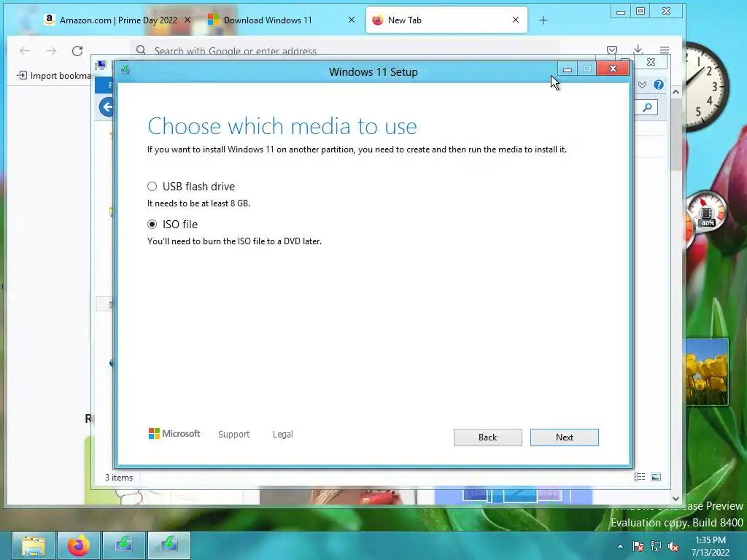Click the Firefox address search bar
The height and width of the screenshot is (560, 747).
(x=345, y=50)
